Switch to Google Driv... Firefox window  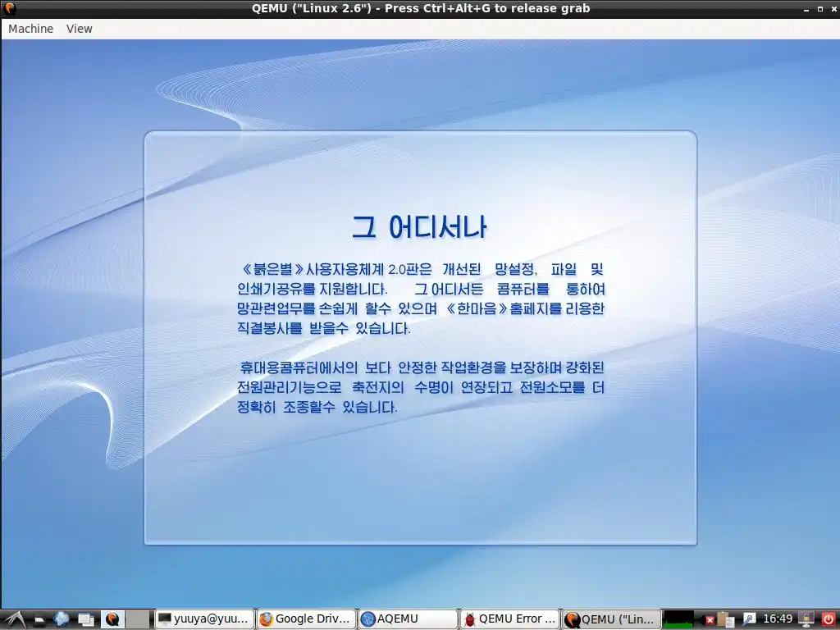pyautogui.click(x=307, y=619)
